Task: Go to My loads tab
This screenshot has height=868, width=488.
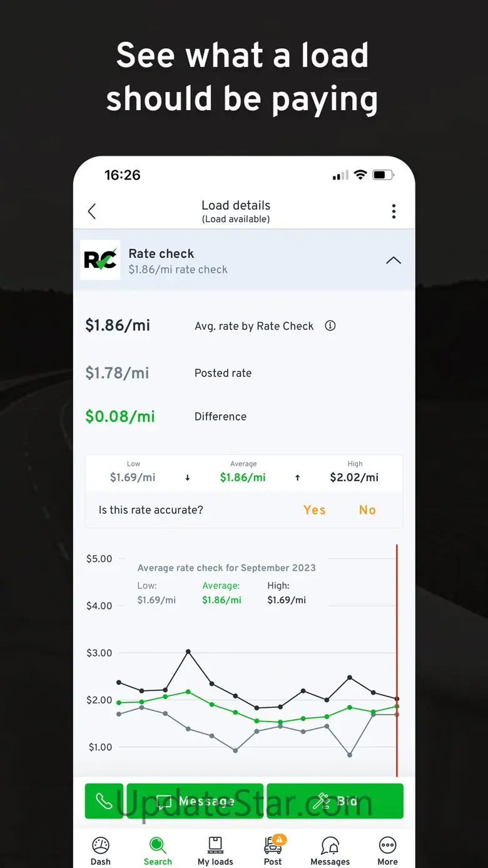Action: [x=215, y=851]
